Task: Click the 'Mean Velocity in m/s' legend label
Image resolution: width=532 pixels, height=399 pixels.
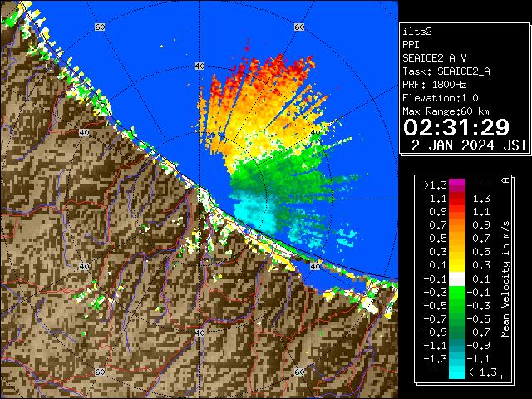Action: (x=505, y=279)
